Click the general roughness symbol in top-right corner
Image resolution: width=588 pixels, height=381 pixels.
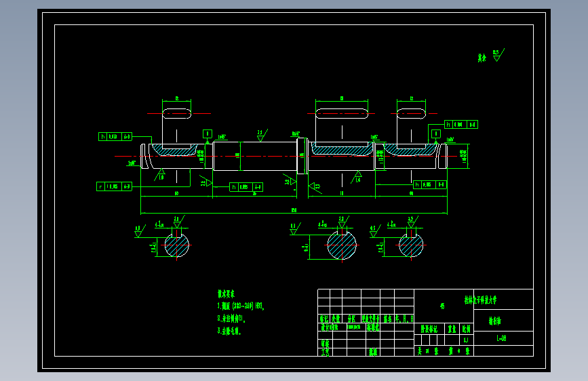coord(498,55)
